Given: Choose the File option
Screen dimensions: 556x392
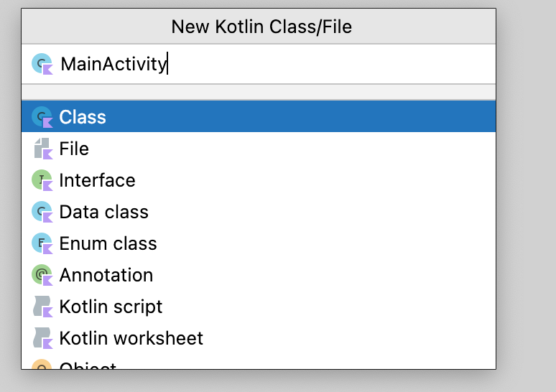Looking at the screenshot, I should pos(74,149).
